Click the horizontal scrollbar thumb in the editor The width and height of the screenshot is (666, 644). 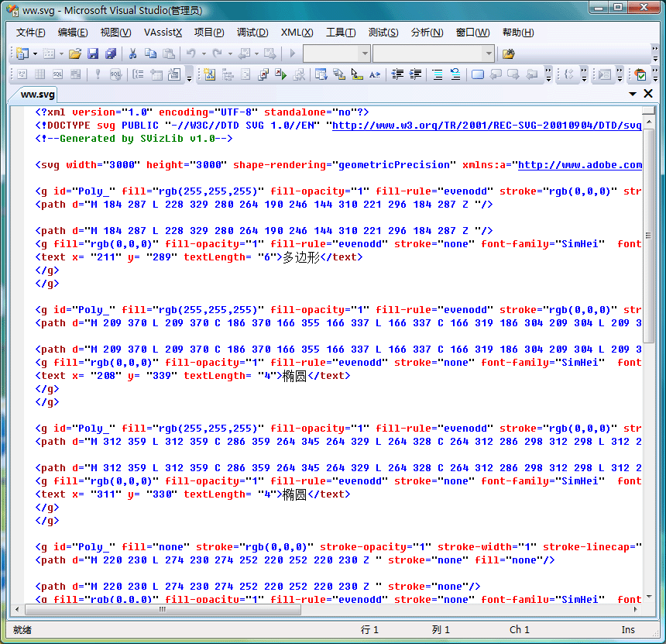point(161,609)
